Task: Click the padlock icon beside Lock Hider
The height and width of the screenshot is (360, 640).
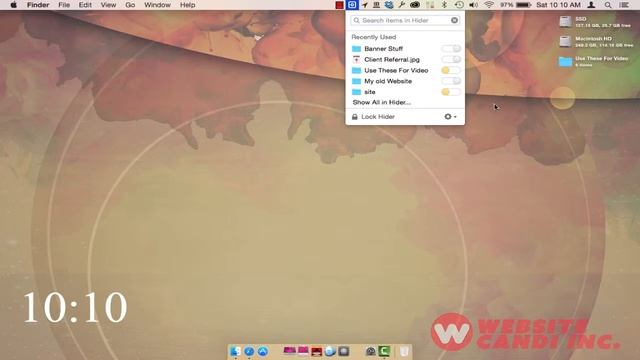Action: tap(355, 117)
